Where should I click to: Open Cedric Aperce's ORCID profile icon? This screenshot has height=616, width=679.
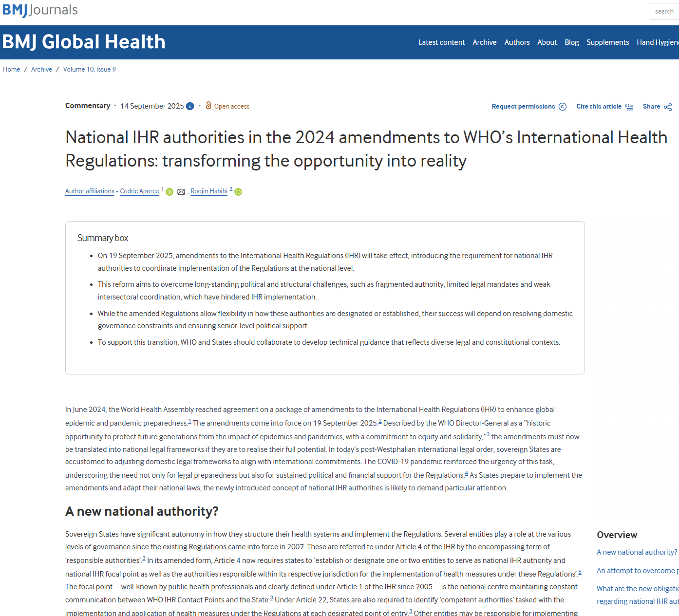pos(169,192)
